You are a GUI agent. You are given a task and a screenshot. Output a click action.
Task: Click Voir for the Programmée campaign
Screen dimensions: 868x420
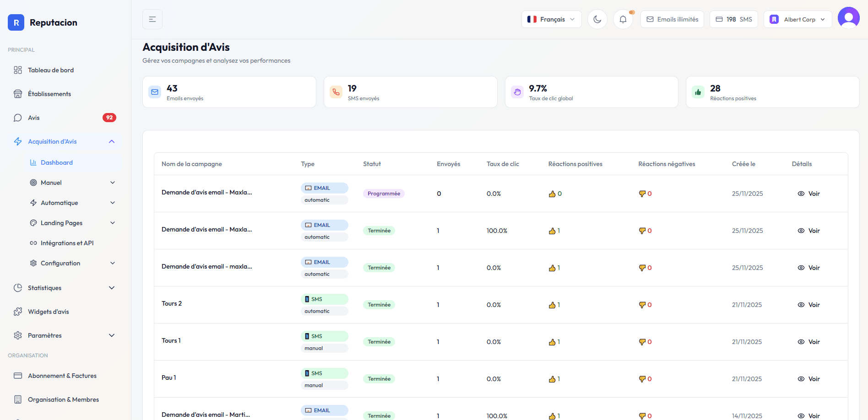[808, 194]
